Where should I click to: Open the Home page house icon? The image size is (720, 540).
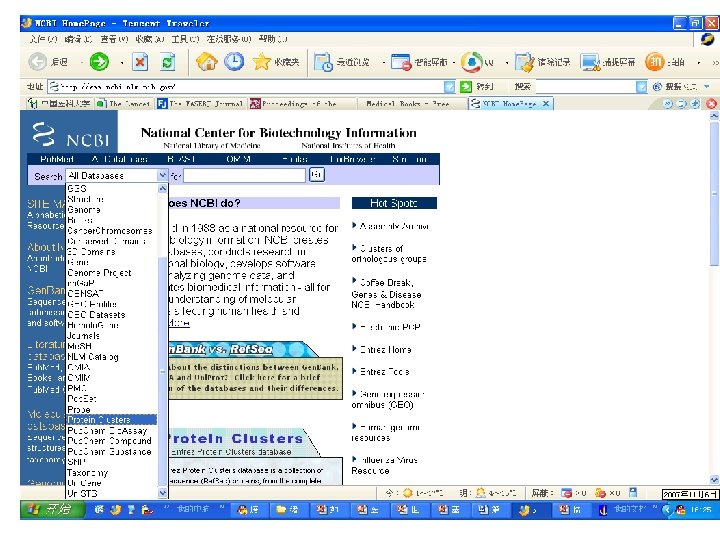click(x=207, y=62)
